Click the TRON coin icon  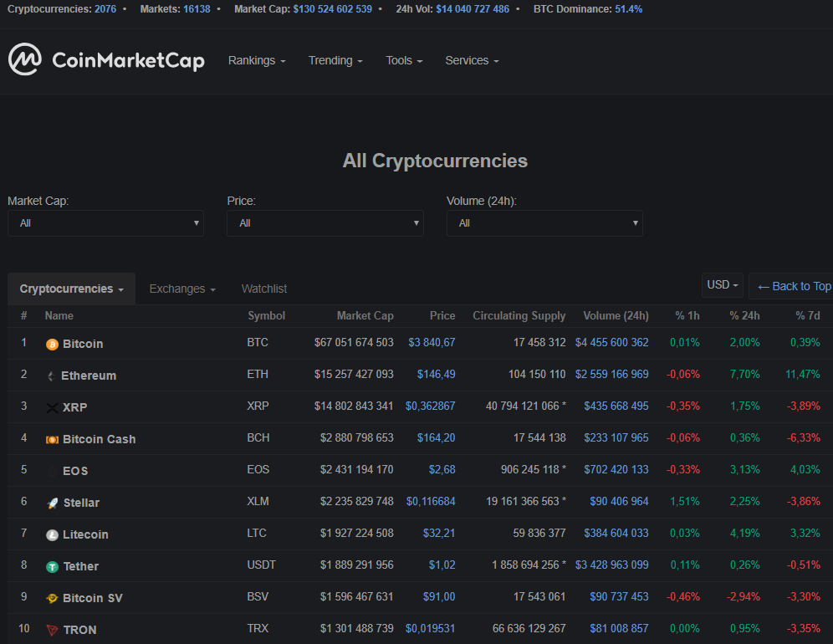(x=52, y=631)
